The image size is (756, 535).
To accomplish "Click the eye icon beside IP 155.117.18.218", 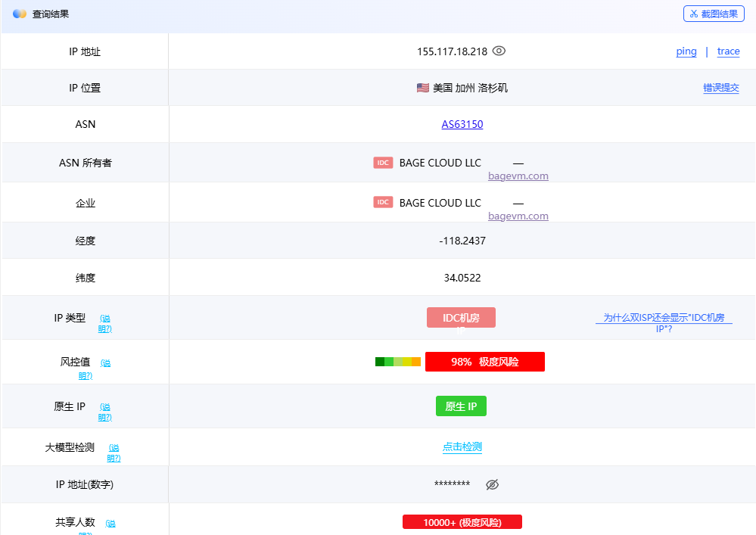I will pyautogui.click(x=499, y=51).
